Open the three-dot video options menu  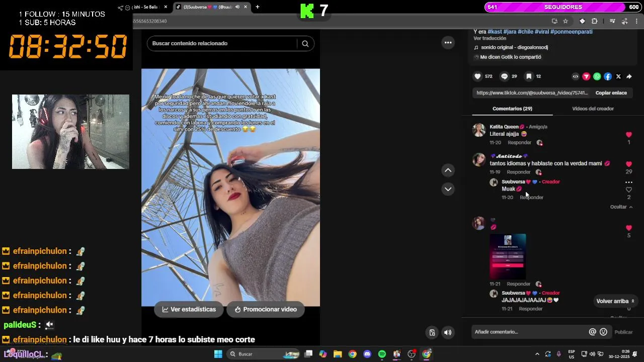click(448, 43)
